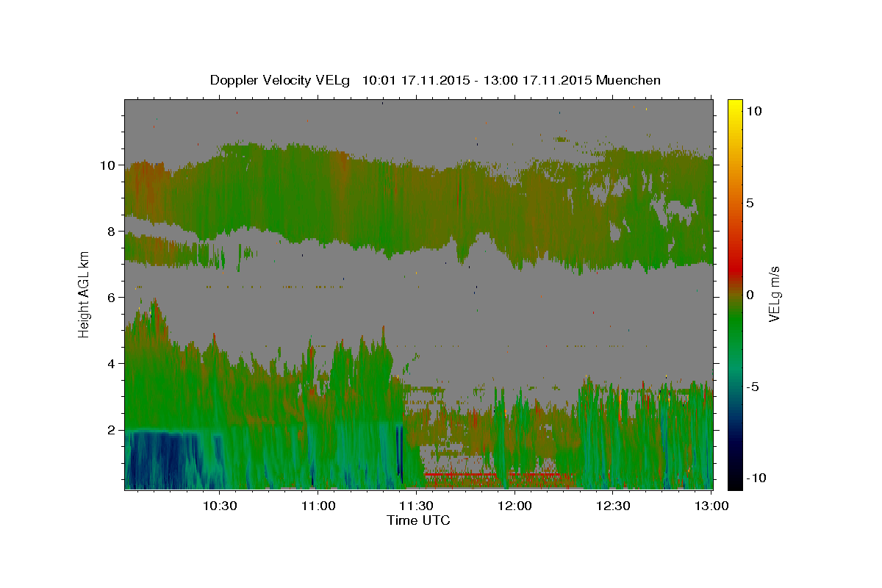Click the 10:30 time tick label
Screen dimensions: 882x588
pyautogui.click(x=220, y=506)
